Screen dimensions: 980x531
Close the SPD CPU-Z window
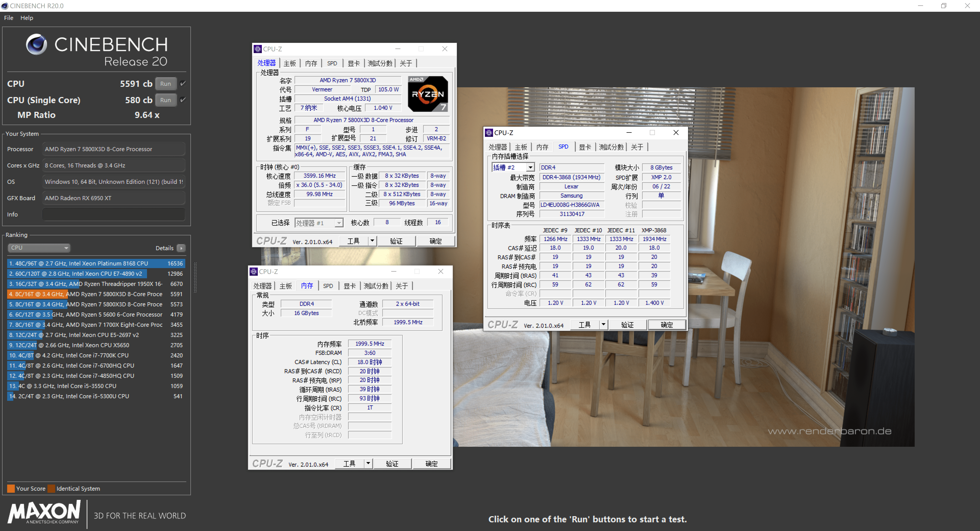(676, 132)
